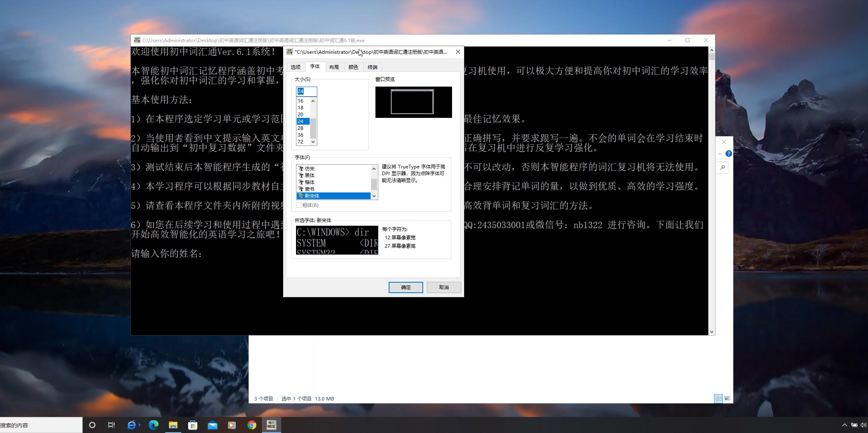Click size list scroll-up arrow

pyautogui.click(x=313, y=101)
